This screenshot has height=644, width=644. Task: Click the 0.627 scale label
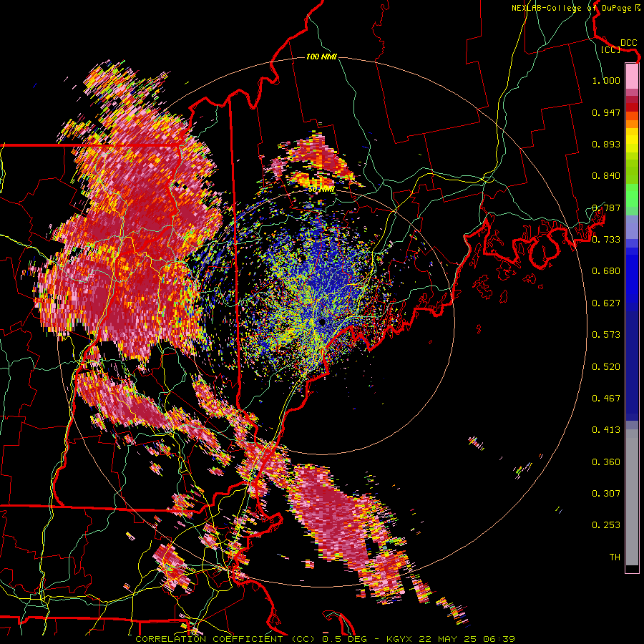pyautogui.click(x=606, y=303)
